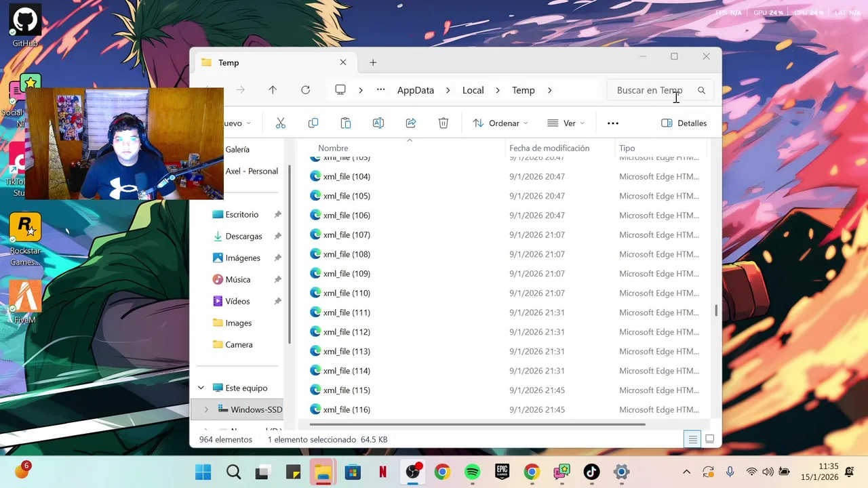Screen dimensions: 868x488
Task: Navigate to AppData in the breadcrumb
Action: 416,90
